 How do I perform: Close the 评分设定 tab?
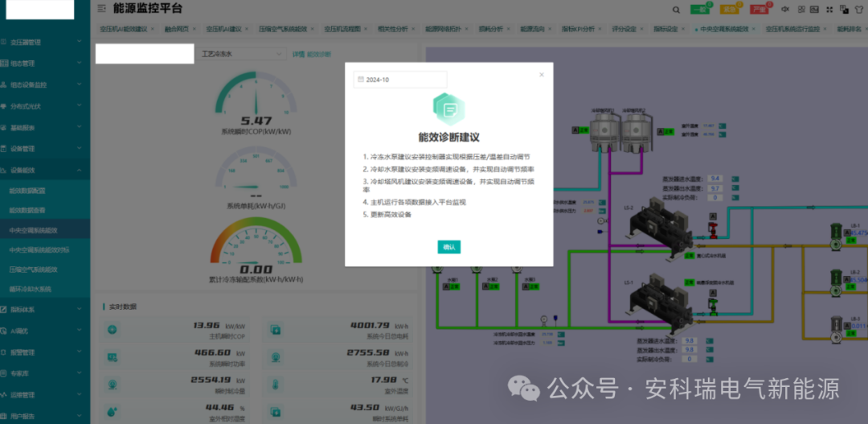643,29
